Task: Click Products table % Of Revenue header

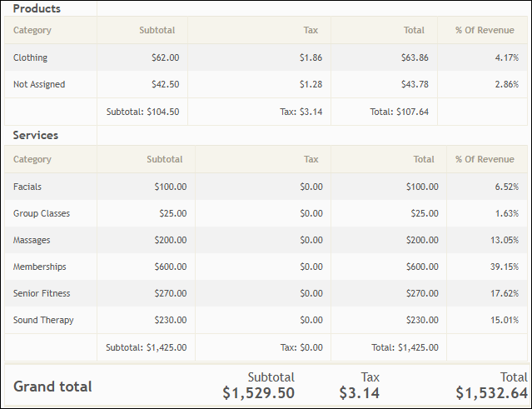Action: pyautogui.click(x=485, y=30)
